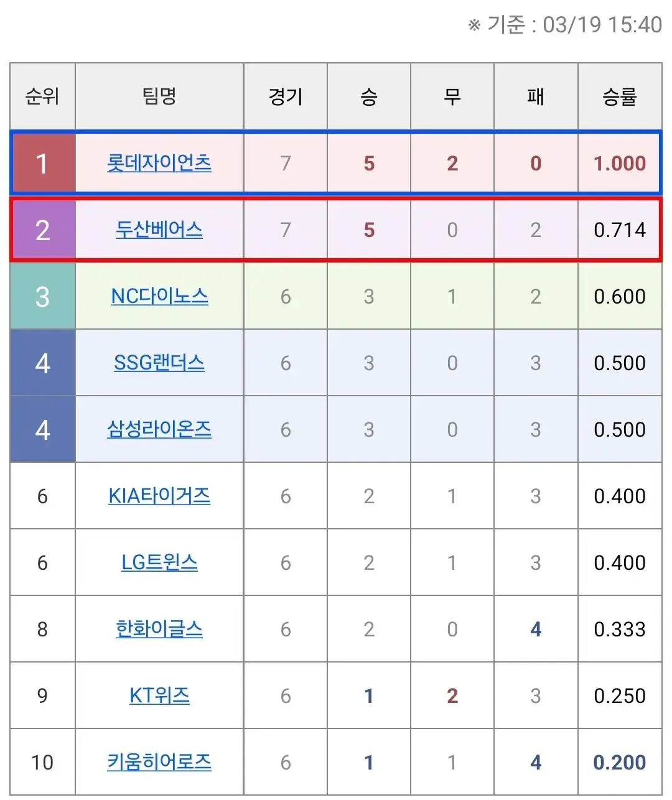
Task: Open the 키움히어로즈 team link
Action: pos(159,761)
